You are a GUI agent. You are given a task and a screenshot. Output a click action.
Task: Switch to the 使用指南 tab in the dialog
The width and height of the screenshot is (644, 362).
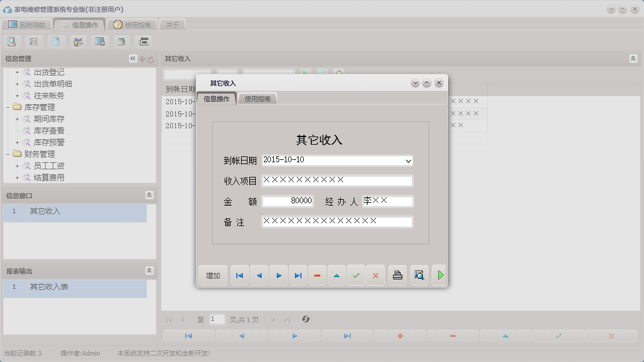point(259,98)
